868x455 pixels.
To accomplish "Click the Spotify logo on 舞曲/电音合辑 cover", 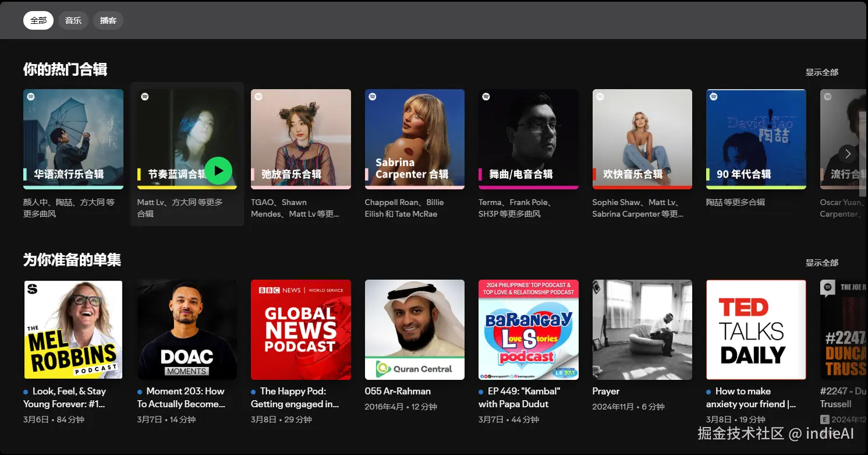I will (486, 96).
